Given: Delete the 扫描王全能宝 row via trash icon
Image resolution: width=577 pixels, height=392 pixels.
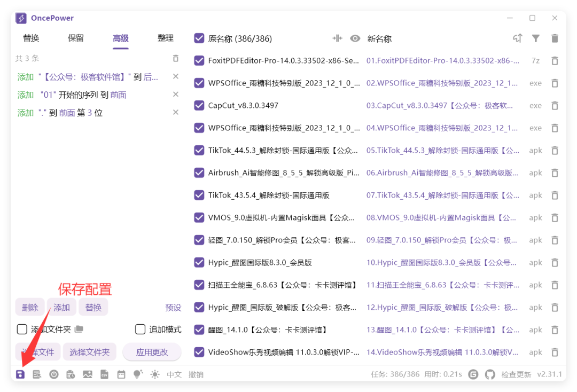Looking at the screenshot, I should coord(555,285).
